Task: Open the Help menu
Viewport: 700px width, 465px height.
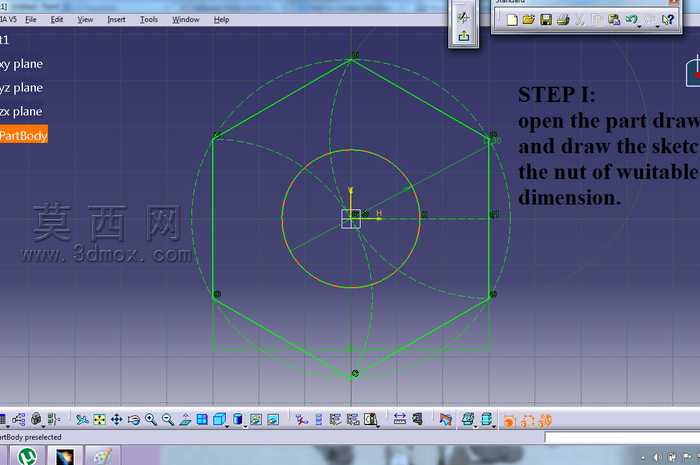Action: coord(221,20)
